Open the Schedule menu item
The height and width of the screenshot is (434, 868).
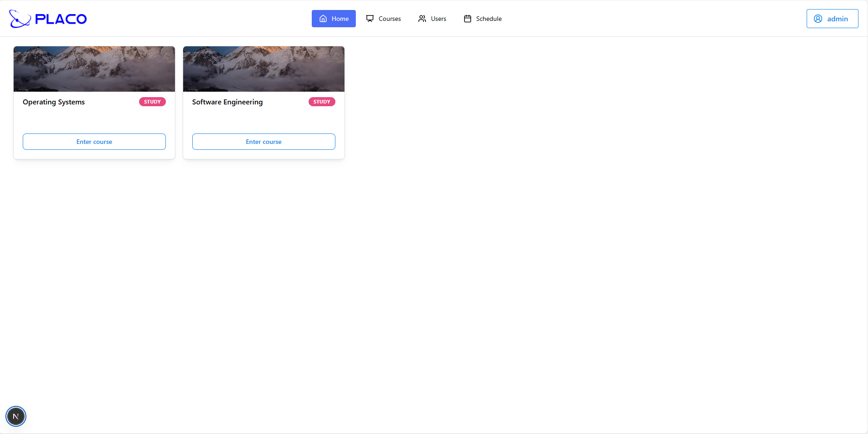[483, 19]
